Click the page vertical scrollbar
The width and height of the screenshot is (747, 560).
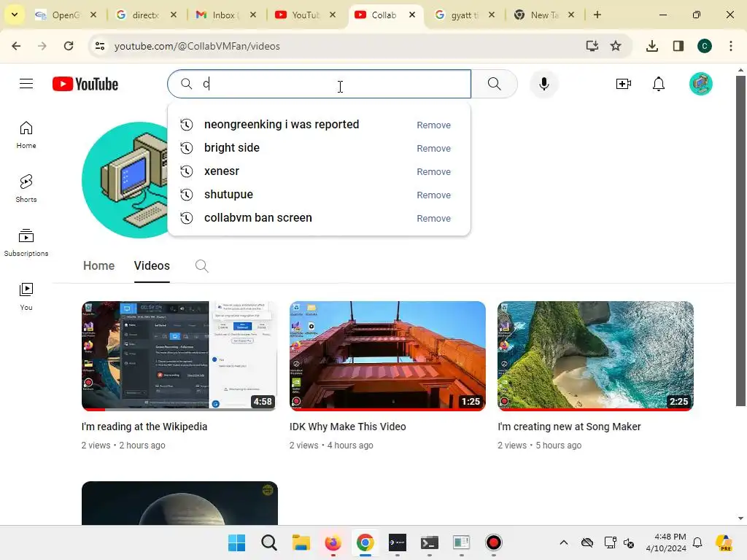coord(740,241)
